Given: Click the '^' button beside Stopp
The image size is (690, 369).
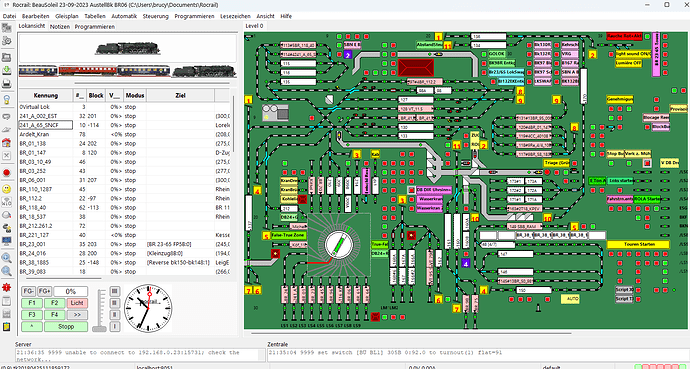Looking at the screenshot, I should (x=32, y=327).
